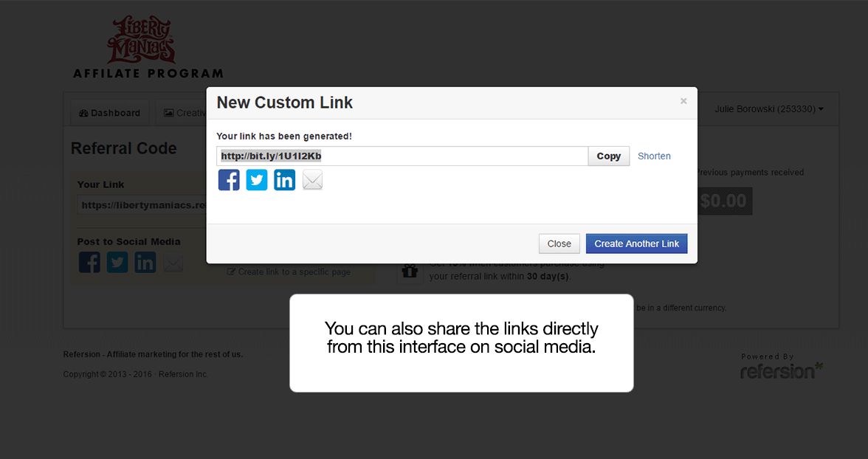Click the generated bit.ly link field
This screenshot has height=459, width=868.
[402, 156]
